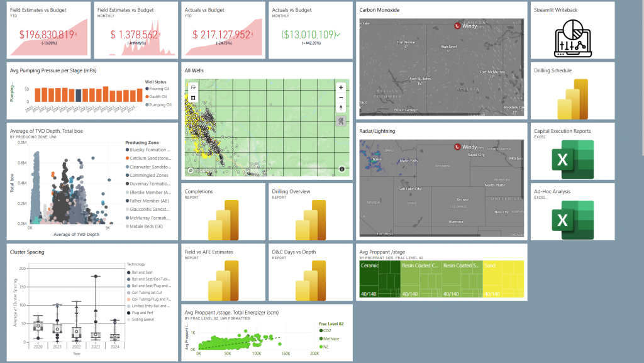
Task: Zoom in on the All Wells map
Action: [340, 87]
